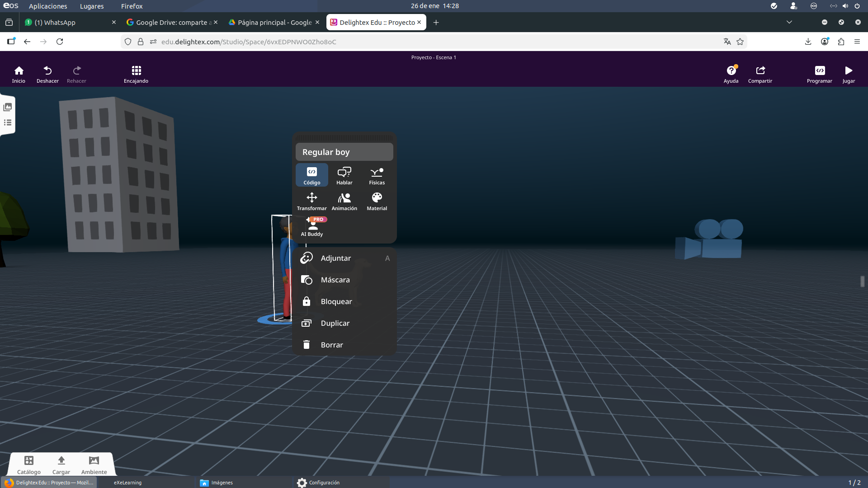This screenshot has height=488, width=868.
Task: Click the Regular boy name field
Action: click(344, 152)
